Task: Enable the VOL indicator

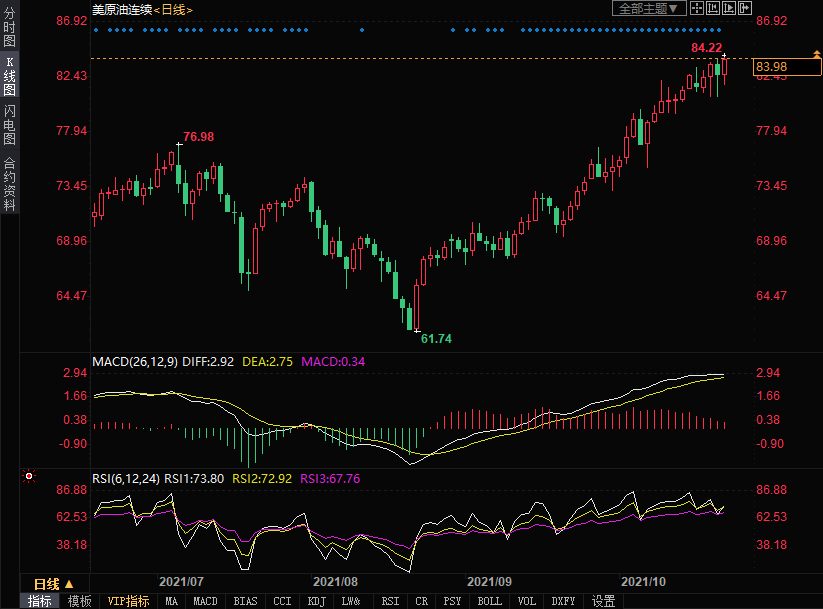Action: [526, 601]
